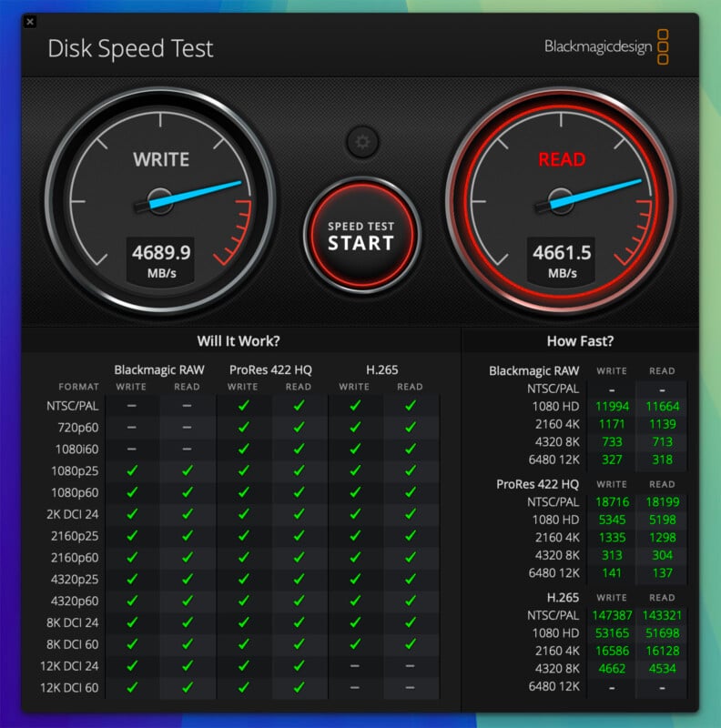This screenshot has width=721, height=728.
Task: Click ProRes 6480 12K read value 137
Action: coord(662,573)
